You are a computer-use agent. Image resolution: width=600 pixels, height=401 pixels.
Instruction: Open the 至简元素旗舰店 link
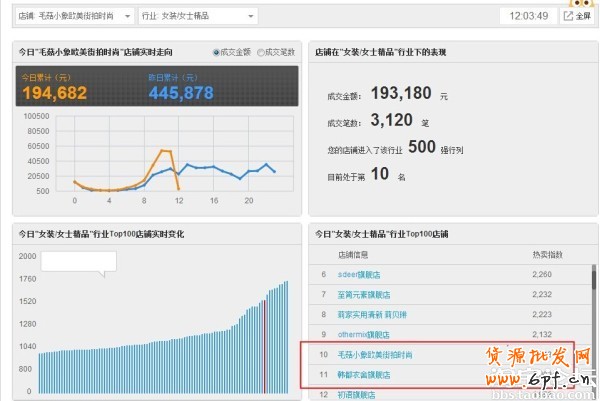pyautogui.click(x=363, y=294)
